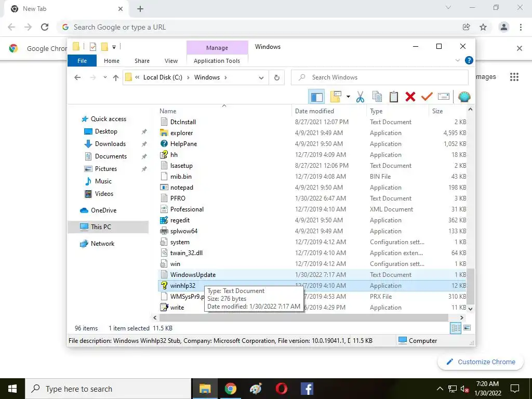Bookmark this tab with star icon
Screen dimensions: 532x399
coord(483,27)
